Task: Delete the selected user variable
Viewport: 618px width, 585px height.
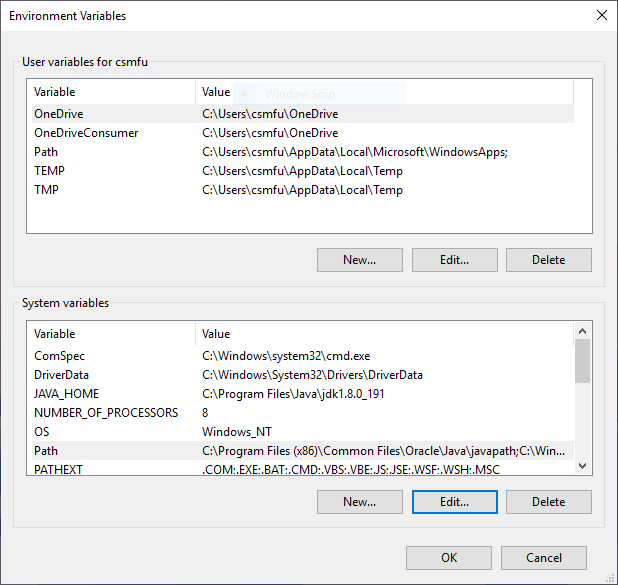Action: point(548,260)
